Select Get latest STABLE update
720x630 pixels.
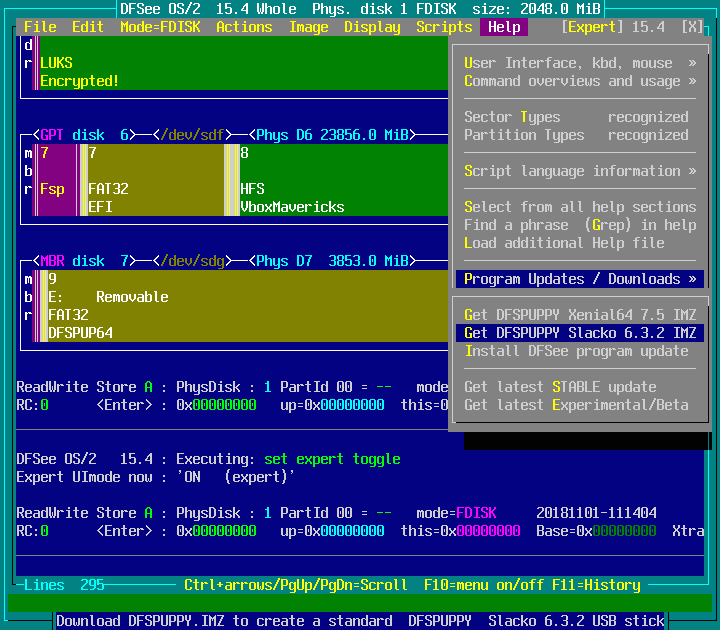[x=560, y=387]
